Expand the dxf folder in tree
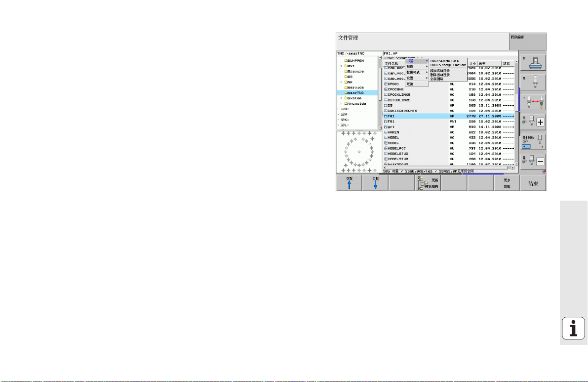 pyautogui.click(x=341, y=66)
